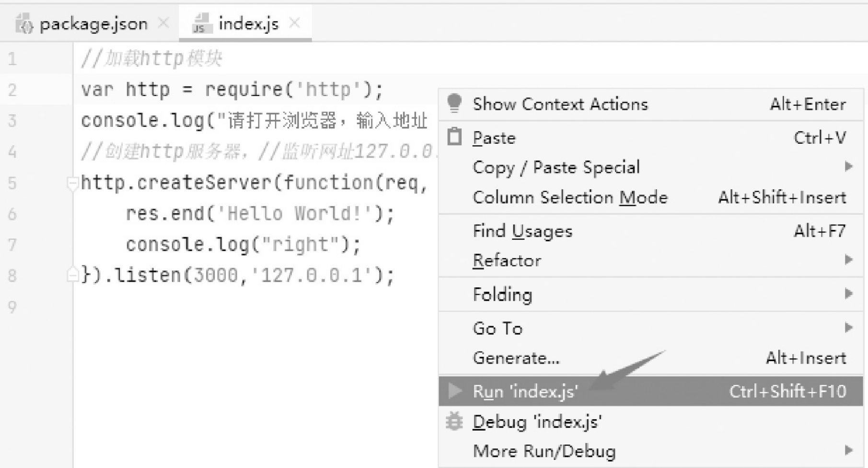Switch to the package.json tab
The width and height of the screenshot is (868, 468).
tap(93, 23)
